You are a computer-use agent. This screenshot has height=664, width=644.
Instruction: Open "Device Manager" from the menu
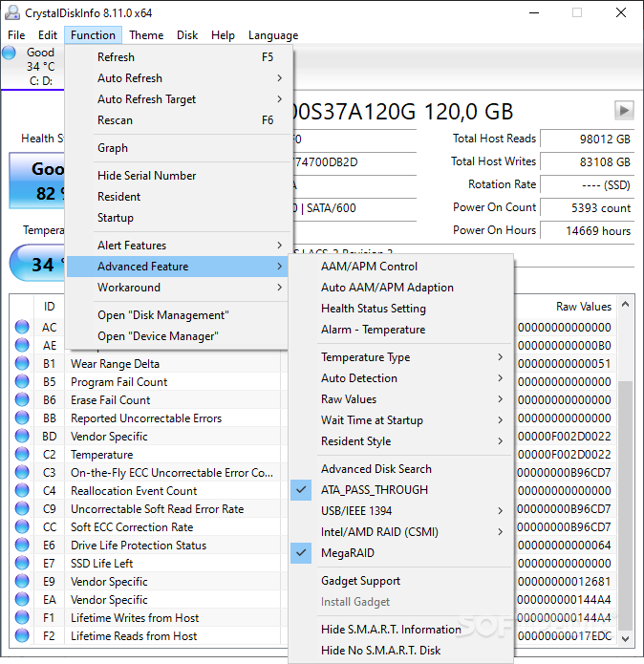tap(178, 336)
